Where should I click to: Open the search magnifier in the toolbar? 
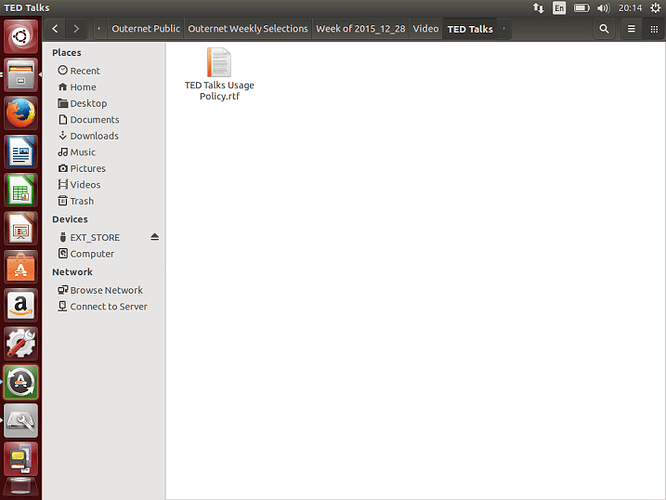pos(604,29)
